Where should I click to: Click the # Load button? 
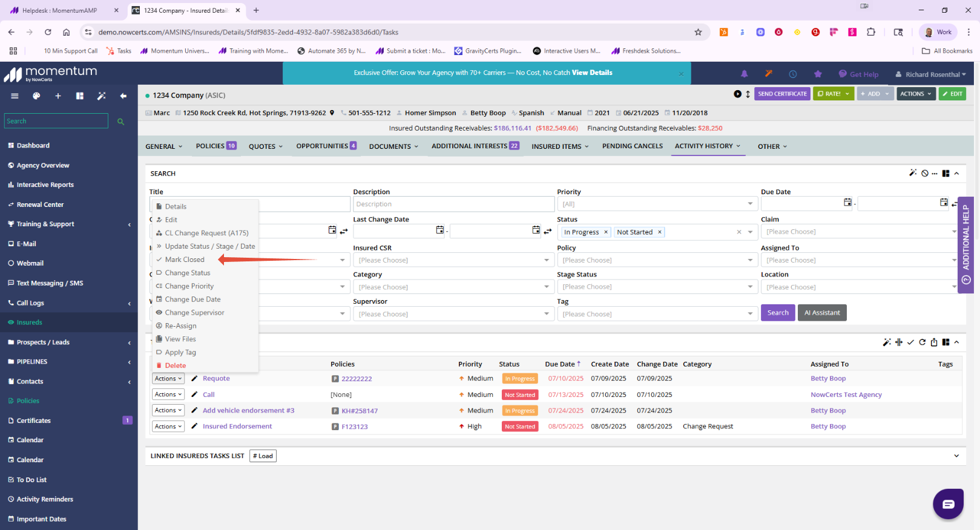click(x=263, y=456)
